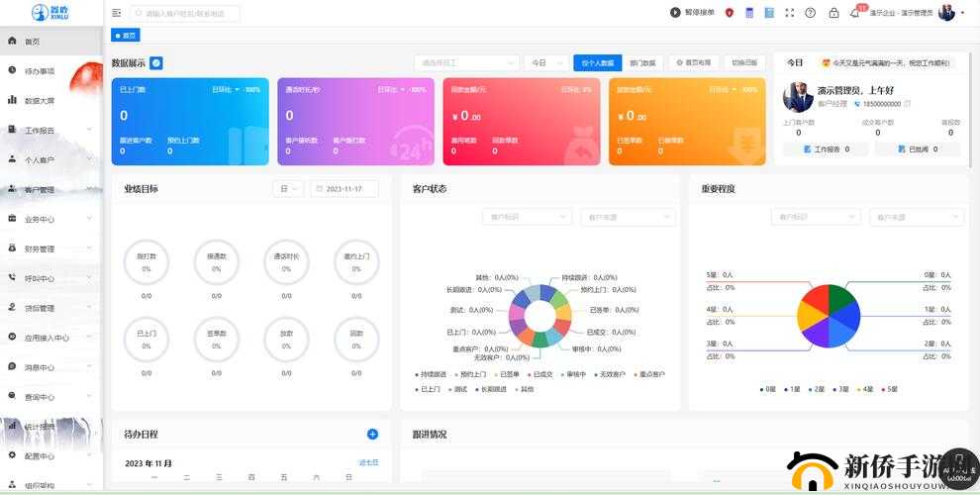Click the 组织架构 hierarchy icon
The image size is (980, 495).
click(x=12, y=485)
